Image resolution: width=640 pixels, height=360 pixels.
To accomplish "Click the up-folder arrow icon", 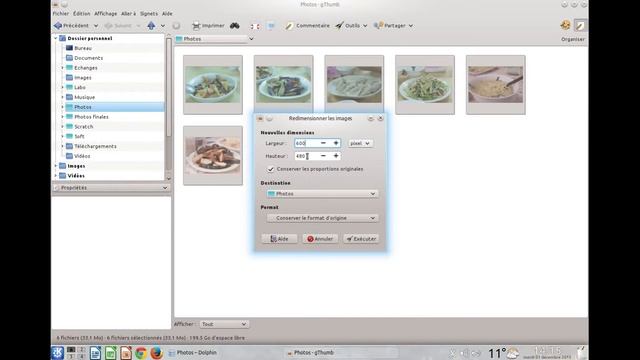I will (151, 26).
